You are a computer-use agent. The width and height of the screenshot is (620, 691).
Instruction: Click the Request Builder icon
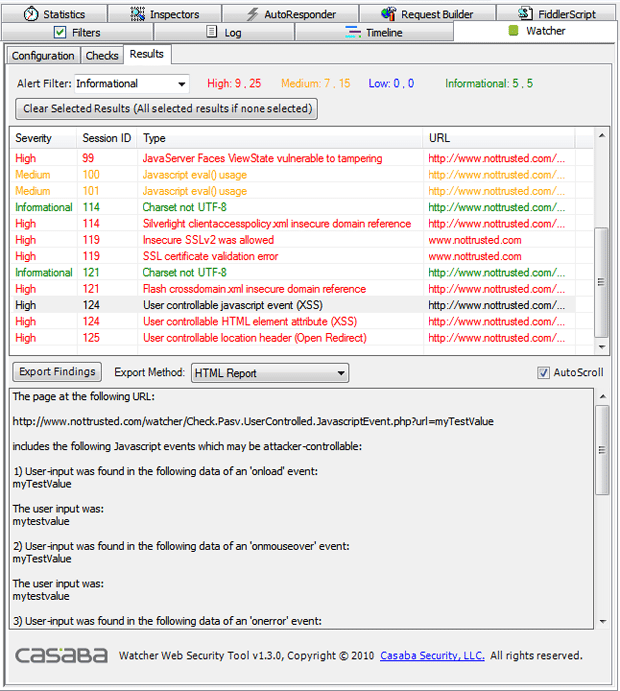coord(389,14)
